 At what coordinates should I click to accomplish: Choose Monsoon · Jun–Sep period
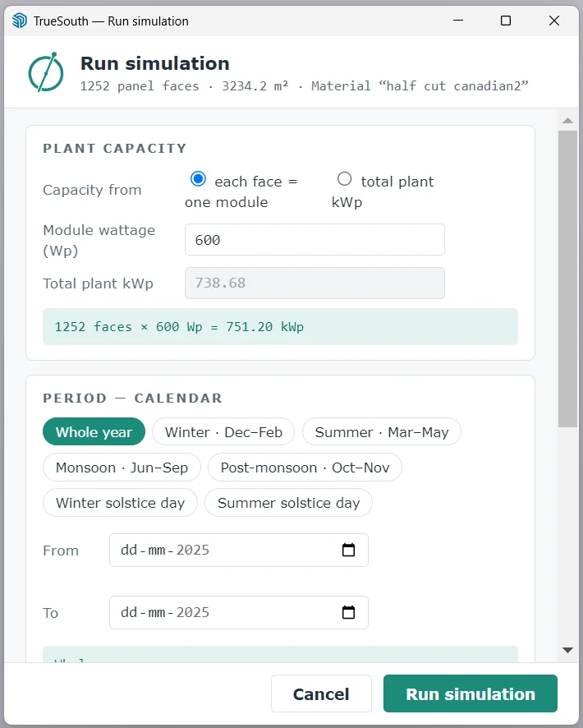(x=122, y=467)
